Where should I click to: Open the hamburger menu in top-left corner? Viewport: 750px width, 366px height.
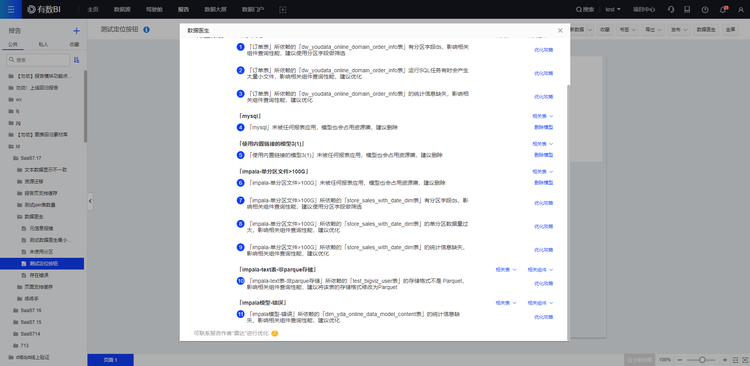pyautogui.click(x=11, y=9)
